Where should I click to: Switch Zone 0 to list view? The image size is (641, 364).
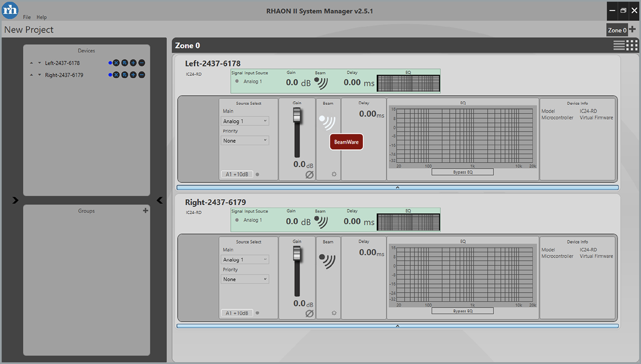point(619,45)
